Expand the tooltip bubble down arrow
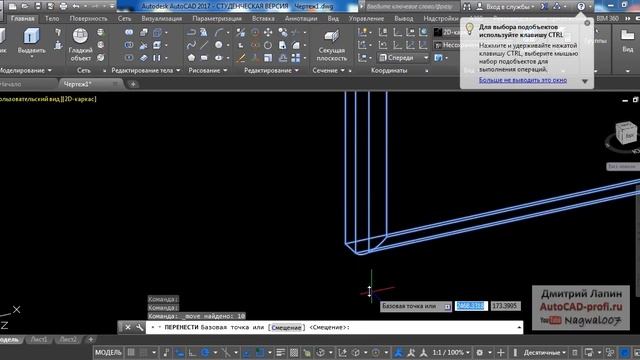Viewport: 640px width, 360px height. [584, 81]
